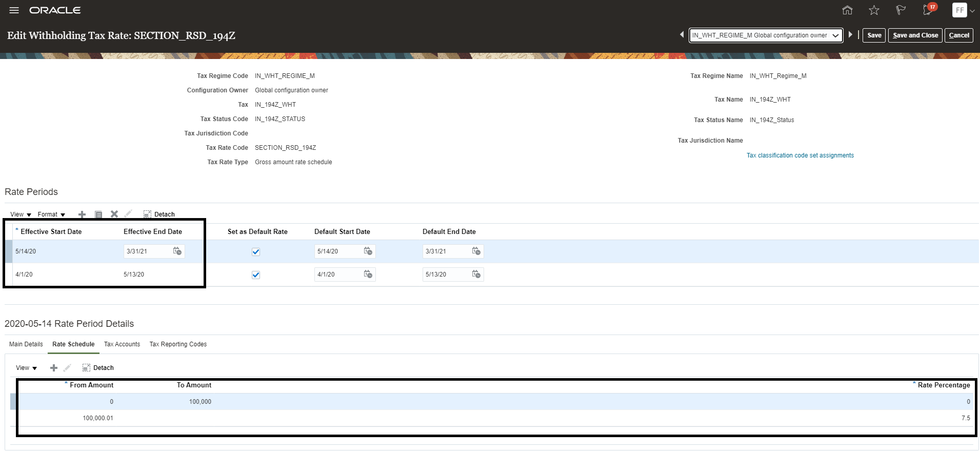Edit the Default End Date 3/31/21 field
Screen dimensions: 980x451
click(x=446, y=251)
